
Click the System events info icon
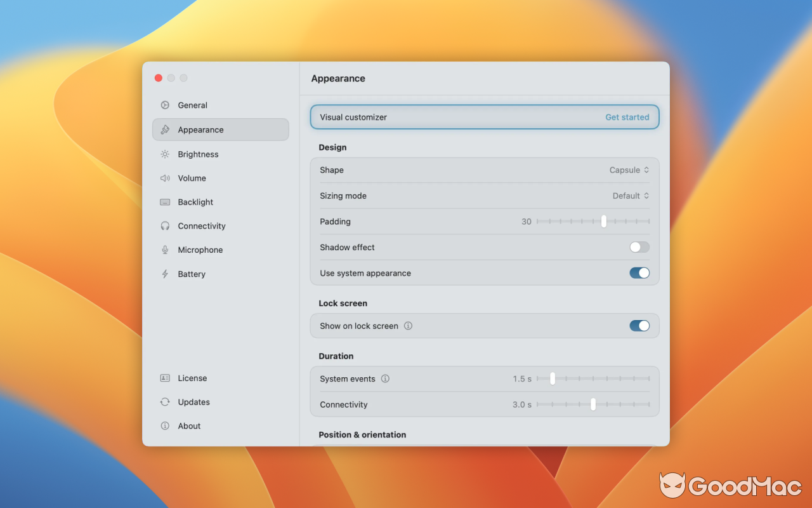pyautogui.click(x=386, y=378)
